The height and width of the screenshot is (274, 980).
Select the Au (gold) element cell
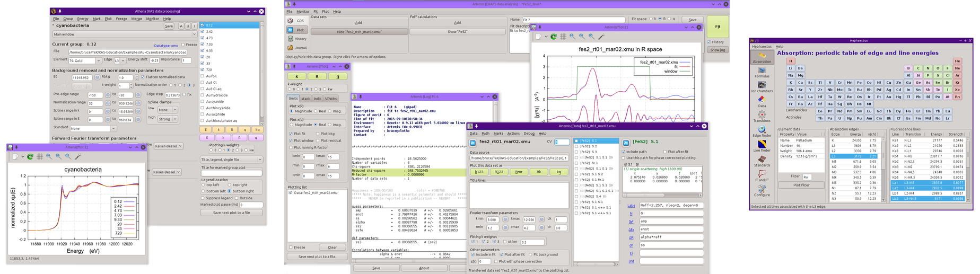click(888, 97)
